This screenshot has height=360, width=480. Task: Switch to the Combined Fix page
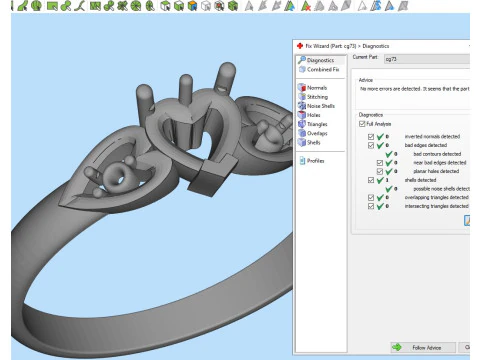tap(319, 69)
